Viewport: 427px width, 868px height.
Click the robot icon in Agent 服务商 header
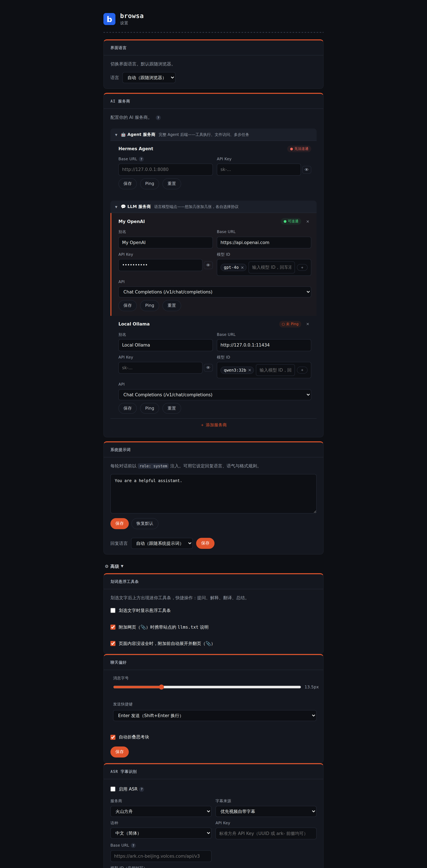(123, 134)
